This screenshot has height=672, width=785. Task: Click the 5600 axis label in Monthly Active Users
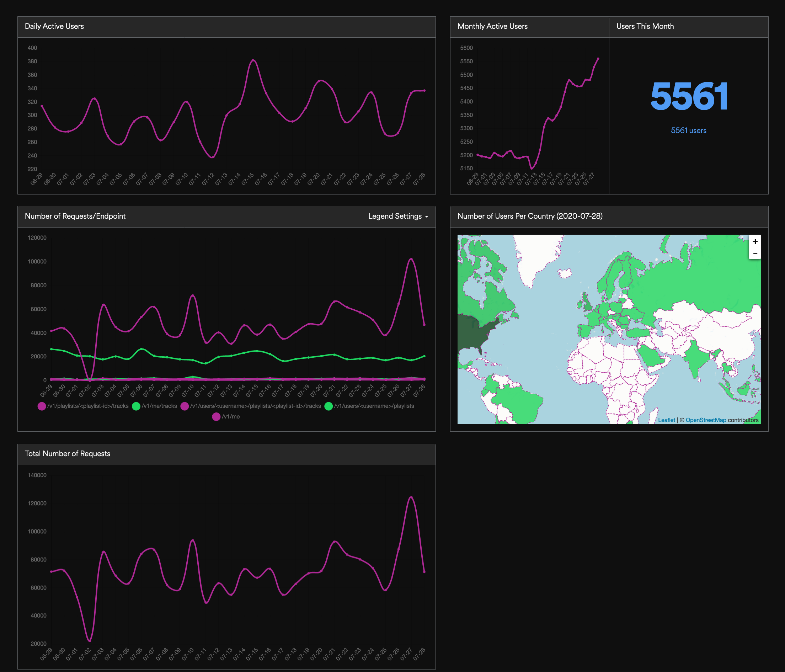[x=466, y=48]
